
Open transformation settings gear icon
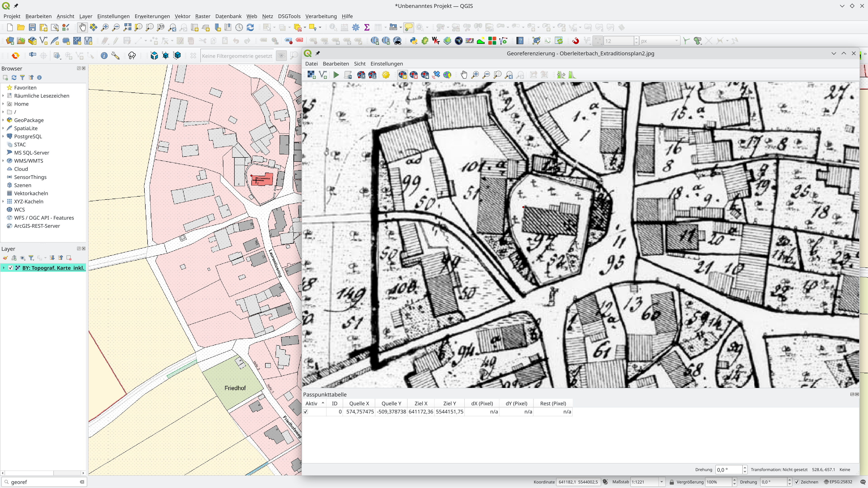tap(386, 75)
